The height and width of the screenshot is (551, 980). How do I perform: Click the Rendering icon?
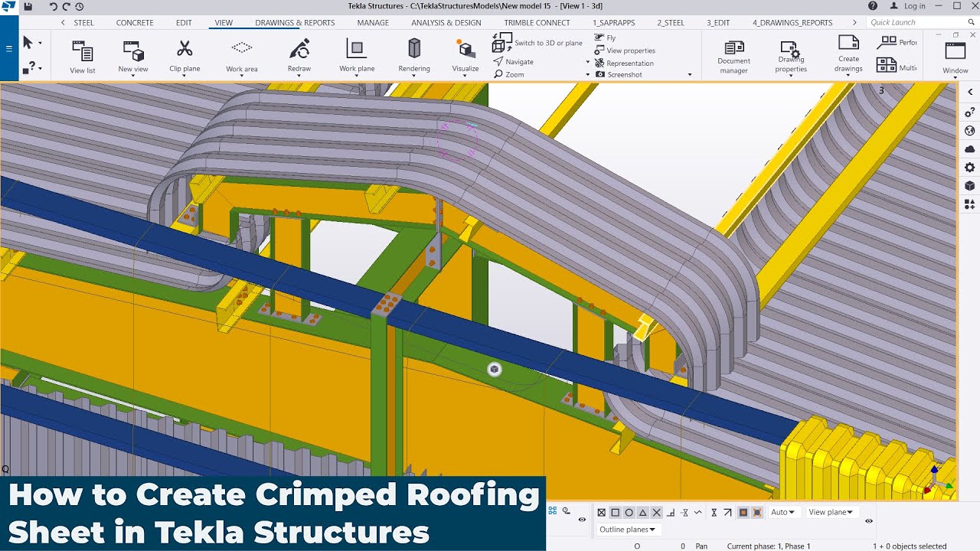click(x=414, y=49)
